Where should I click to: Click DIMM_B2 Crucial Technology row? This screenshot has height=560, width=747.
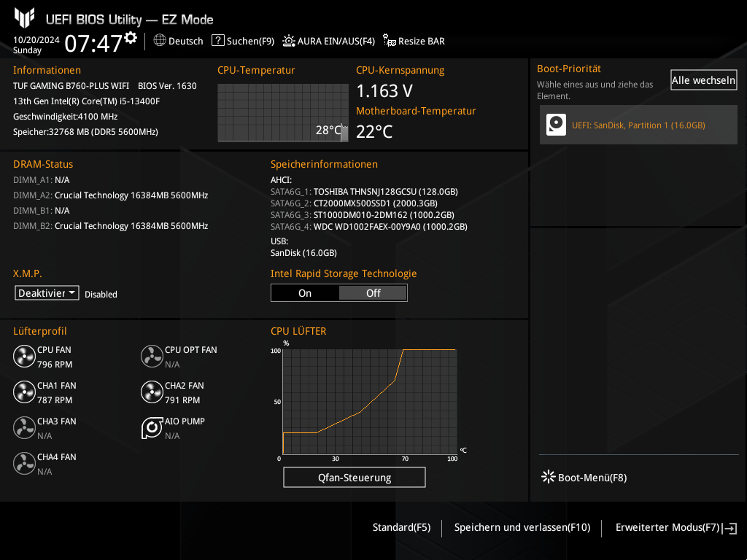[111, 226]
